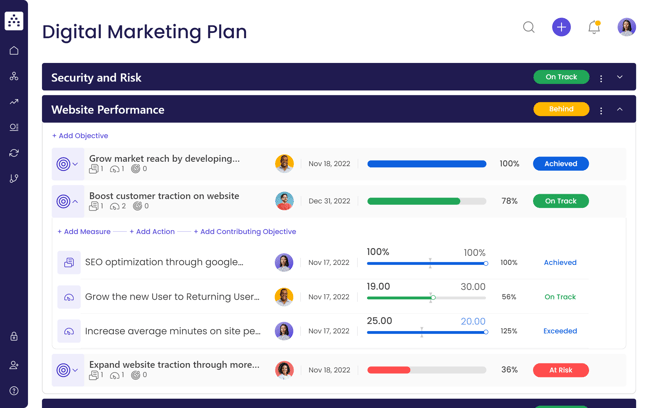Open the Security and Risk three-dot menu
The height and width of the screenshot is (408, 650).
click(x=601, y=77)
